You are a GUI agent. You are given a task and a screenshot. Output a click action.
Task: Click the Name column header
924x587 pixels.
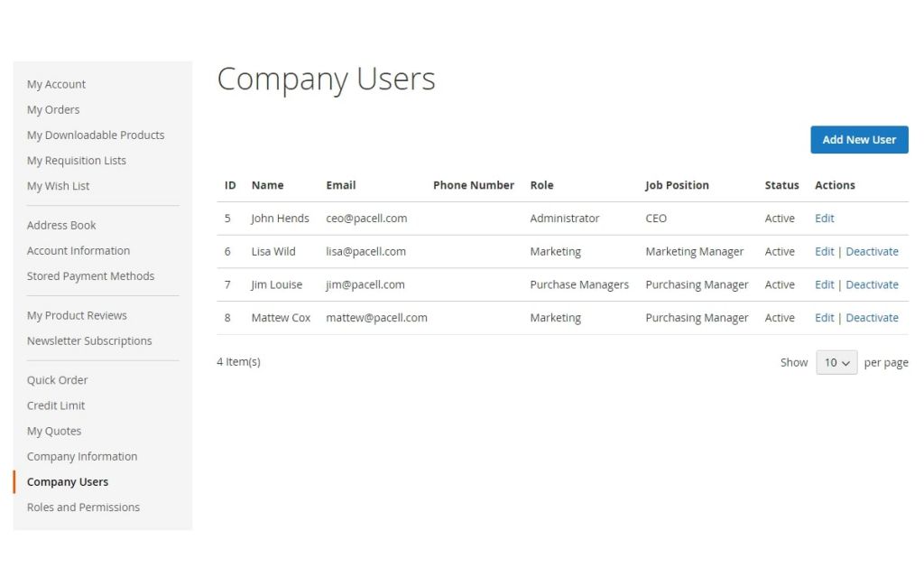(267, 185)
